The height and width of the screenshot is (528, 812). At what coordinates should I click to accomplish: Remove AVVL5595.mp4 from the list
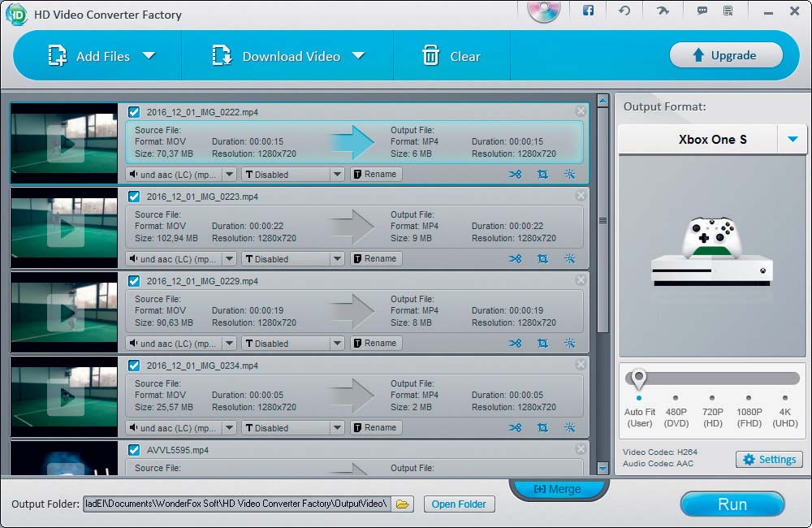[x=581, y=448]
